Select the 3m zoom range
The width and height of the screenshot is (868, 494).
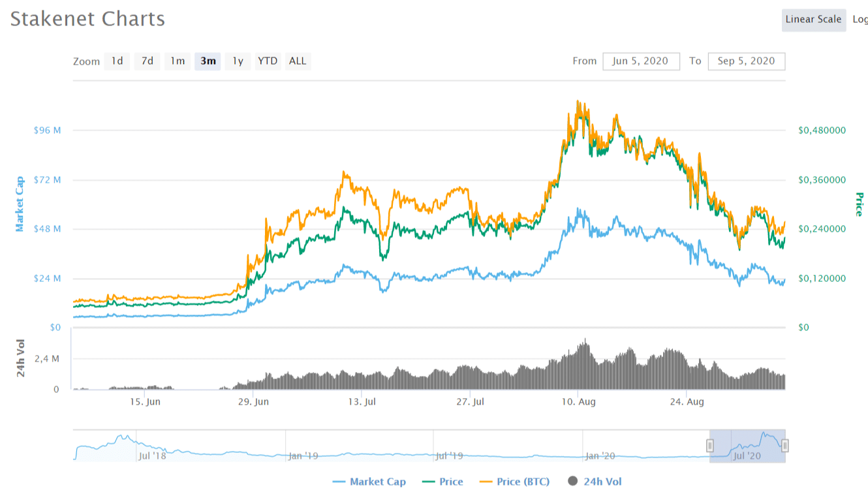[208, 61]
